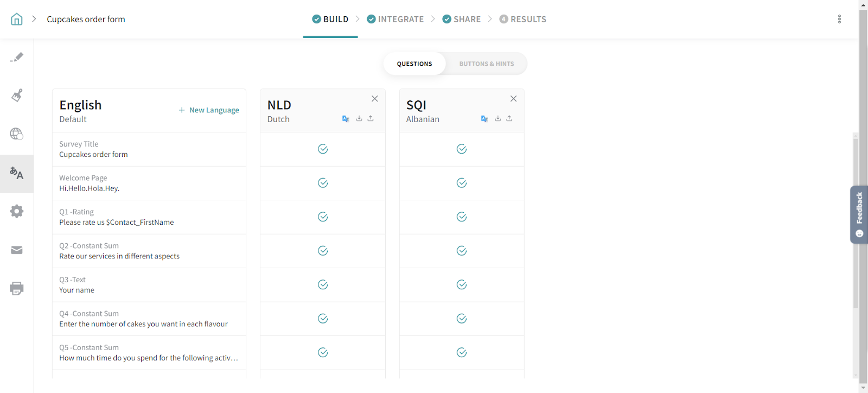Toggle Dutch checkmark for Q3 Text row

pos(323,285)
